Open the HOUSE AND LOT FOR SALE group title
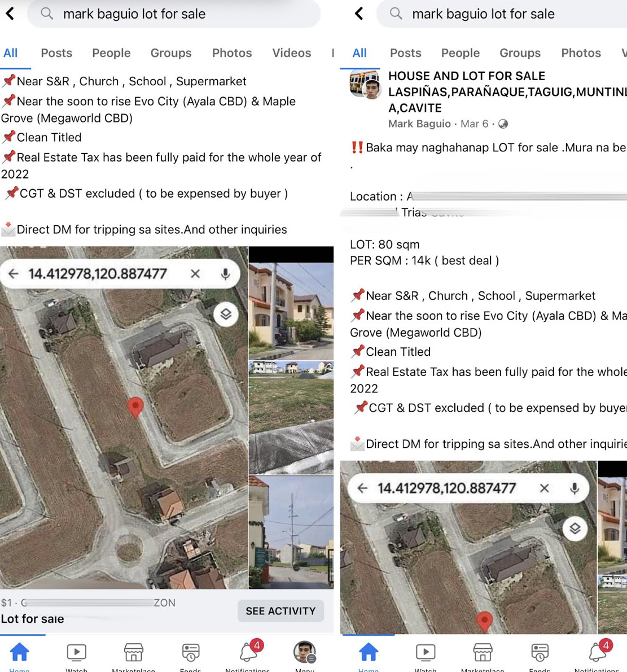Viewport: 627px width, 672px height. (507, 91)
